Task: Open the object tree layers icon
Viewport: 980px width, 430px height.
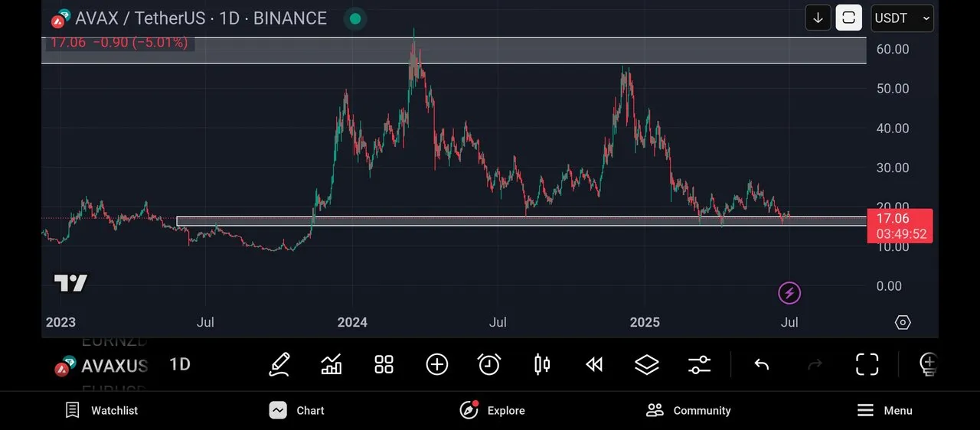Action: [x=647, y=364]
